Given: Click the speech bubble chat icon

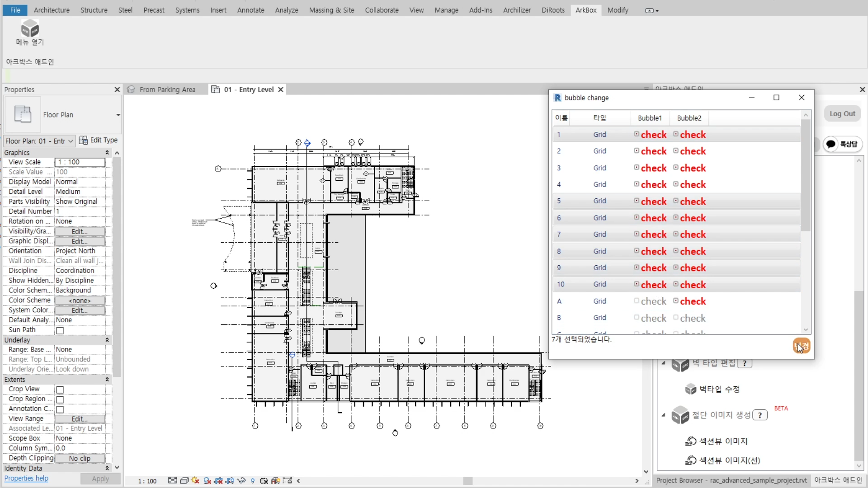Looking at the screenshot, I should (x=831, y=144).
